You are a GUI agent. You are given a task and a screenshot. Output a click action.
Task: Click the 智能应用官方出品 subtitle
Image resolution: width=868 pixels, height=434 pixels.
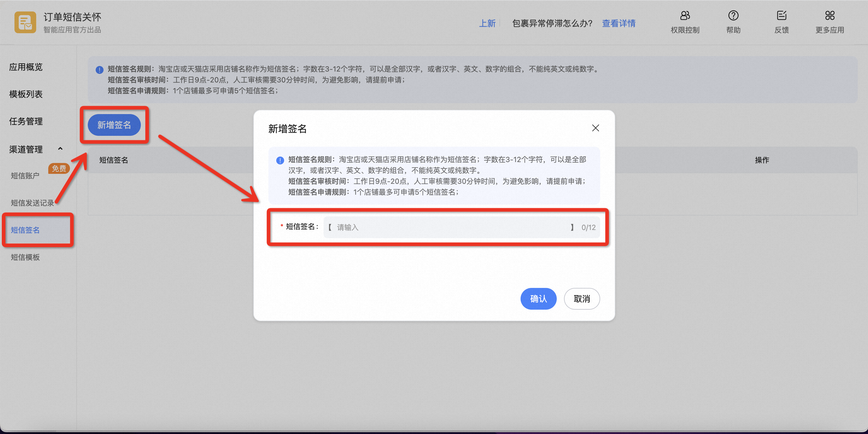(x=72, y=30)
